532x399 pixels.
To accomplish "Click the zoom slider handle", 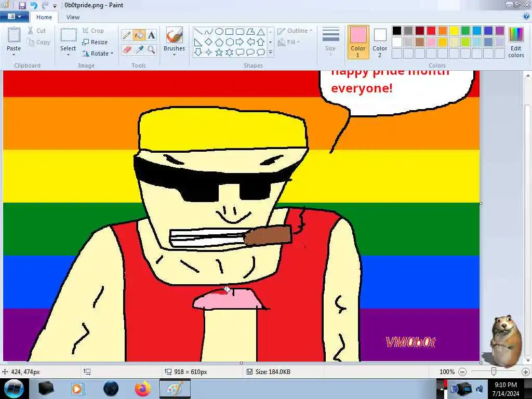I will 494,372.
